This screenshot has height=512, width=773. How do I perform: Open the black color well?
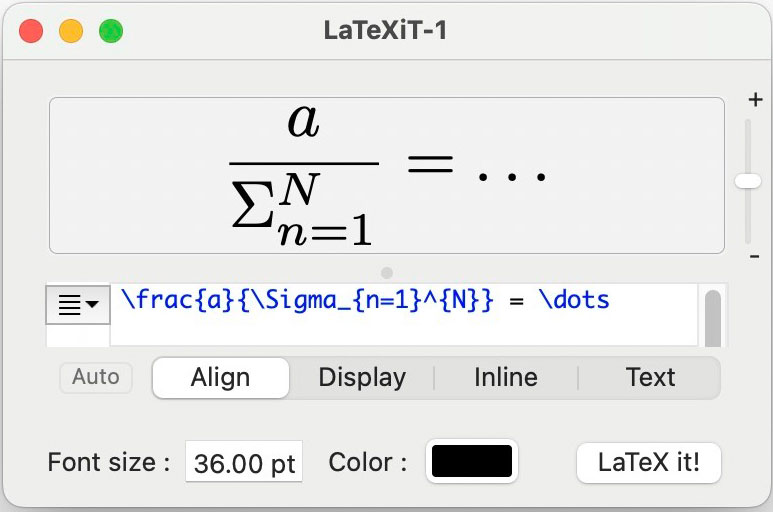coord(471,462)
